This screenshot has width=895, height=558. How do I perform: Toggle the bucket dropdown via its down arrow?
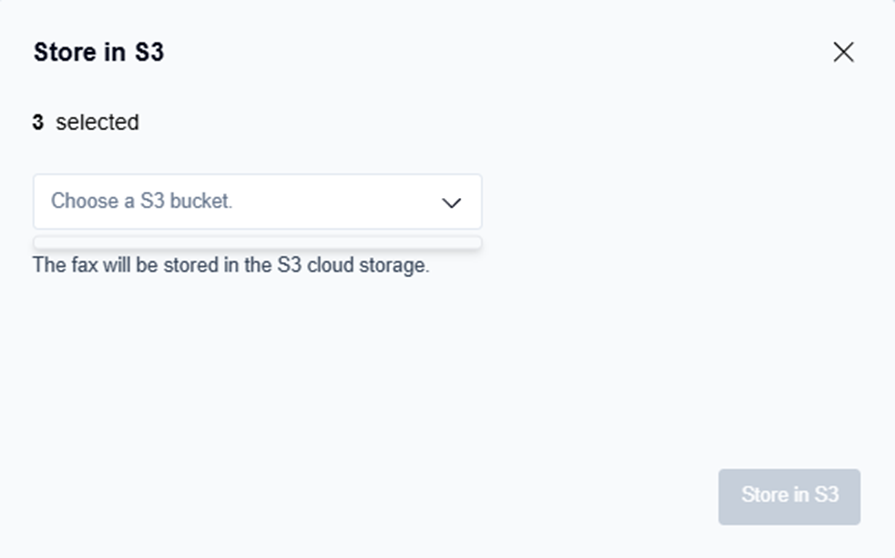point(452,203)
